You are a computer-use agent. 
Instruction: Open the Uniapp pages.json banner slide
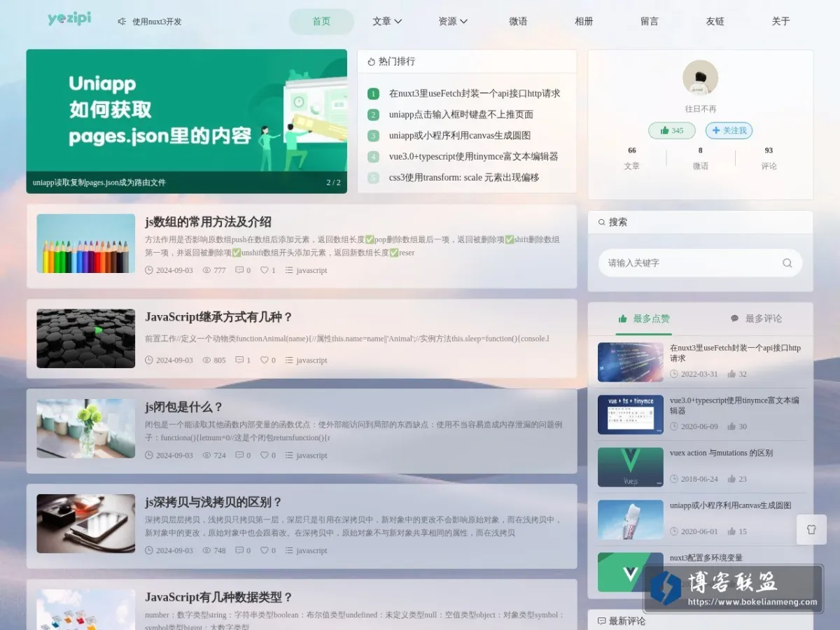[187, 121]
